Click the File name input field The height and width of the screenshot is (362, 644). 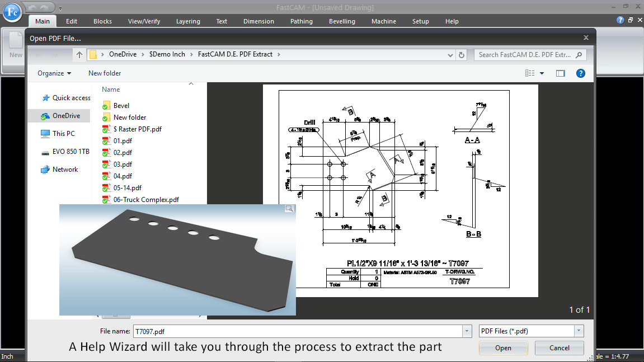(x=299, y=331)
